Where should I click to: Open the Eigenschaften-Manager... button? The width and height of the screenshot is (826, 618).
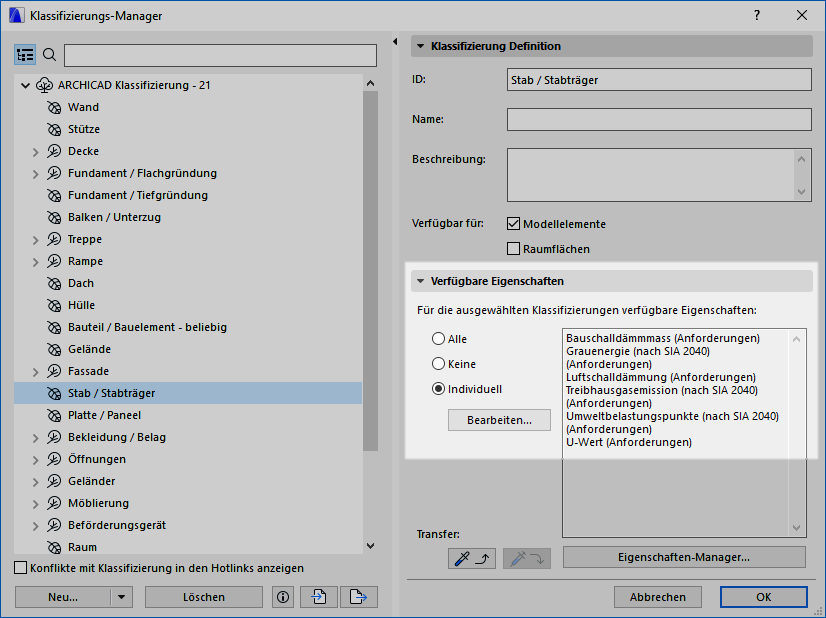[684, 557]
